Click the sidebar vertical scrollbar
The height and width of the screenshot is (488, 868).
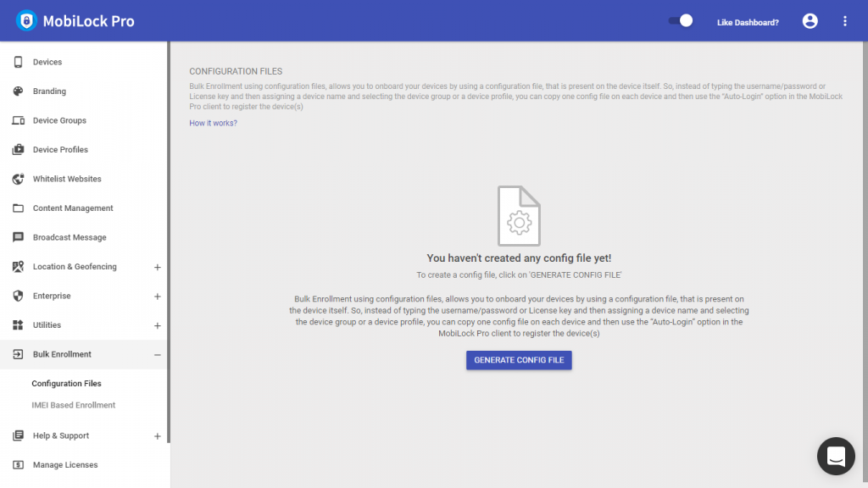169,242
